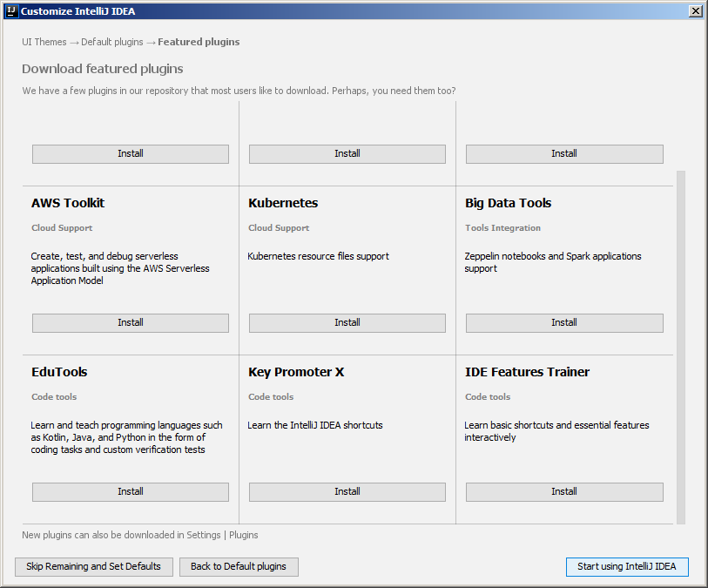
Task: Click the IntelliJ IDEA title bar icon
Action: (11, 10)
